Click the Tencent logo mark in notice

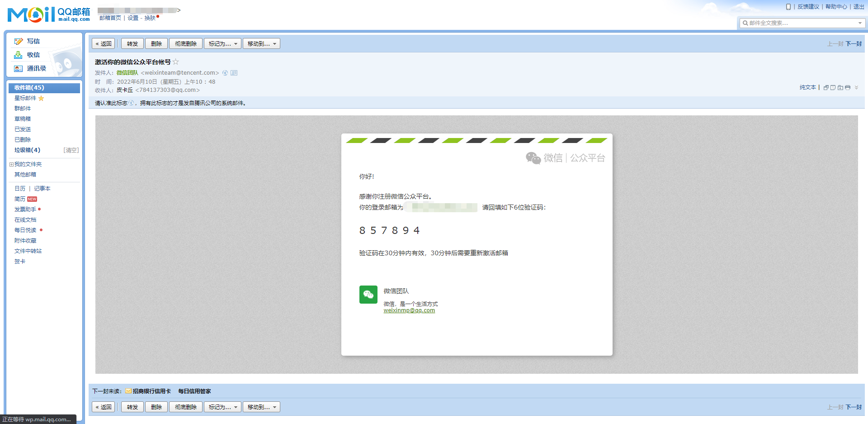click(131, 103)
